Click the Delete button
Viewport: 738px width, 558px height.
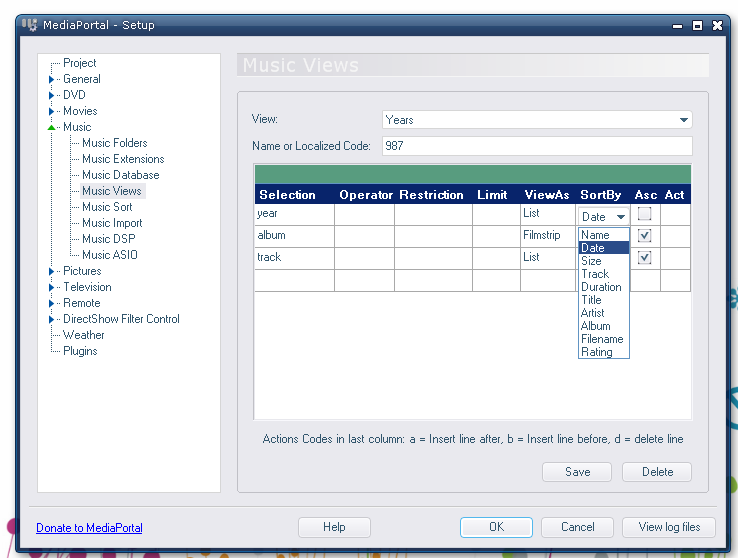(x=657, y=472)
